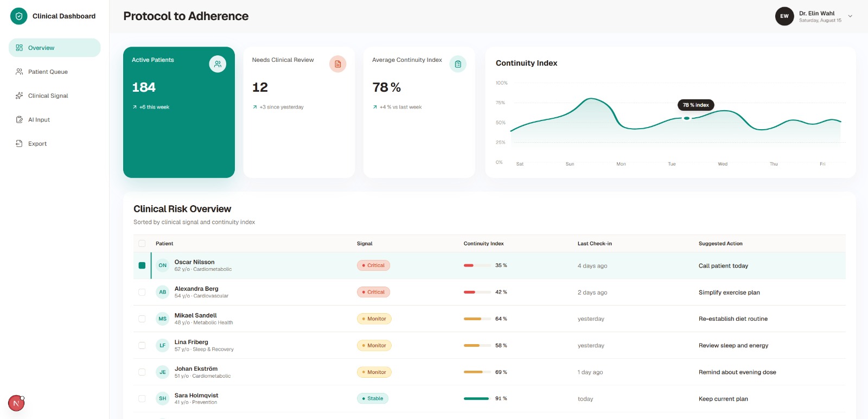Click the EW user avatar

784,16
